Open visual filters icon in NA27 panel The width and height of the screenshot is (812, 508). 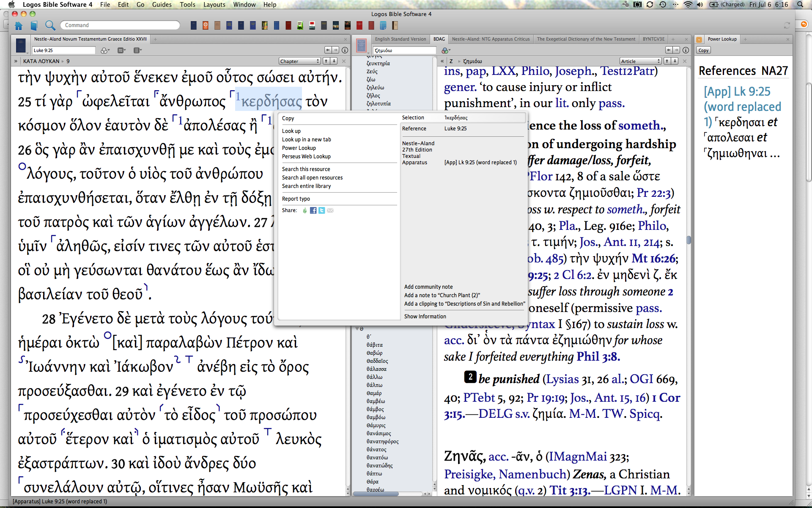coord(104,50)
